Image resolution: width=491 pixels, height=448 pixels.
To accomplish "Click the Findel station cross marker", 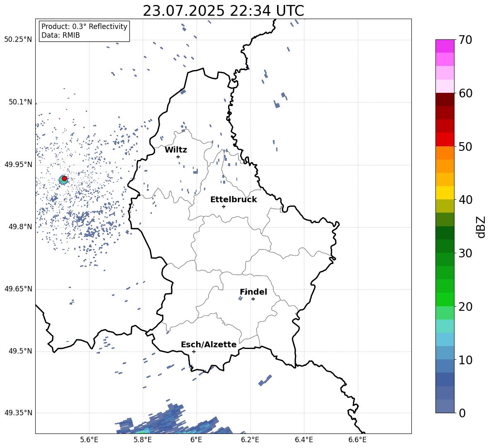I will point(253,299).
